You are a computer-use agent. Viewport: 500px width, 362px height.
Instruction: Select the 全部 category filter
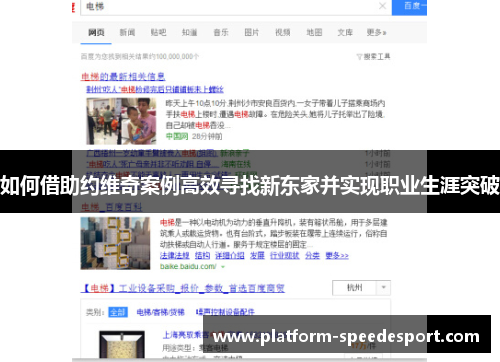coord(118,312)
